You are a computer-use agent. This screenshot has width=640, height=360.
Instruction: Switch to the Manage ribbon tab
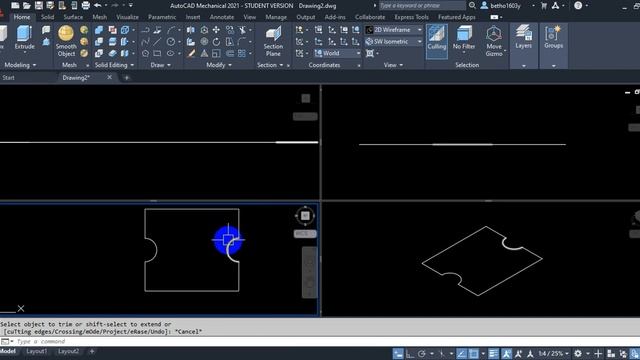276,17
